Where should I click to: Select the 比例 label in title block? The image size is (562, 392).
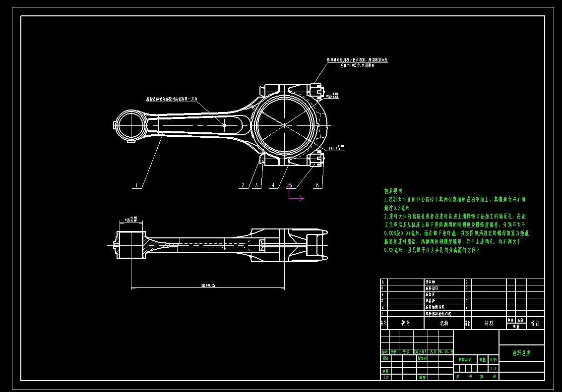pos(494,359)
